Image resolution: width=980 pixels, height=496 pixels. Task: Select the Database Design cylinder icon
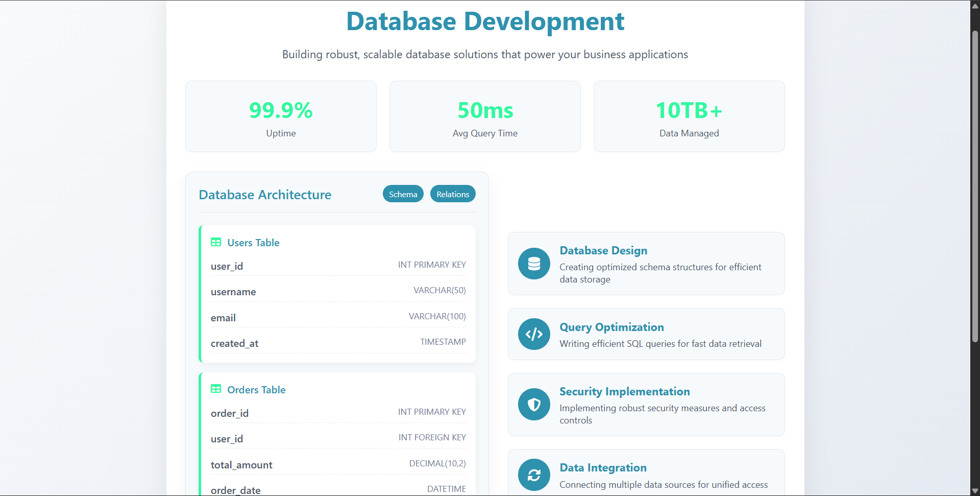tap(533, 264)
